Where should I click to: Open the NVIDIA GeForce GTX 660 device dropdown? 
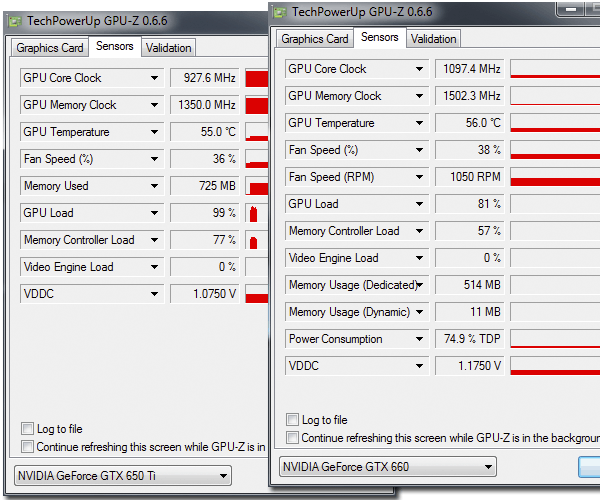(x=388, y=466)
